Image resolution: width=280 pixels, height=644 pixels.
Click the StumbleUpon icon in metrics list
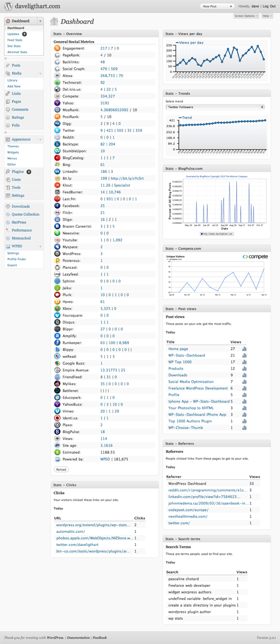click(x=57, y=151)
